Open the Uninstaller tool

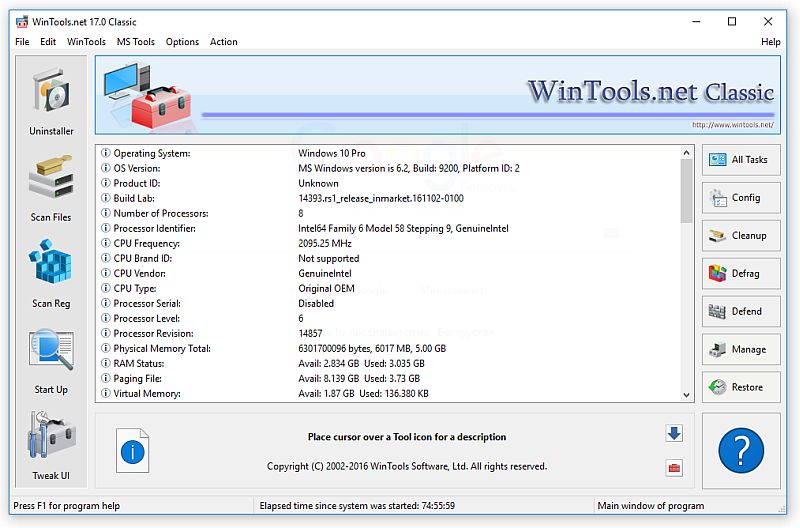(x=51, y=100)
